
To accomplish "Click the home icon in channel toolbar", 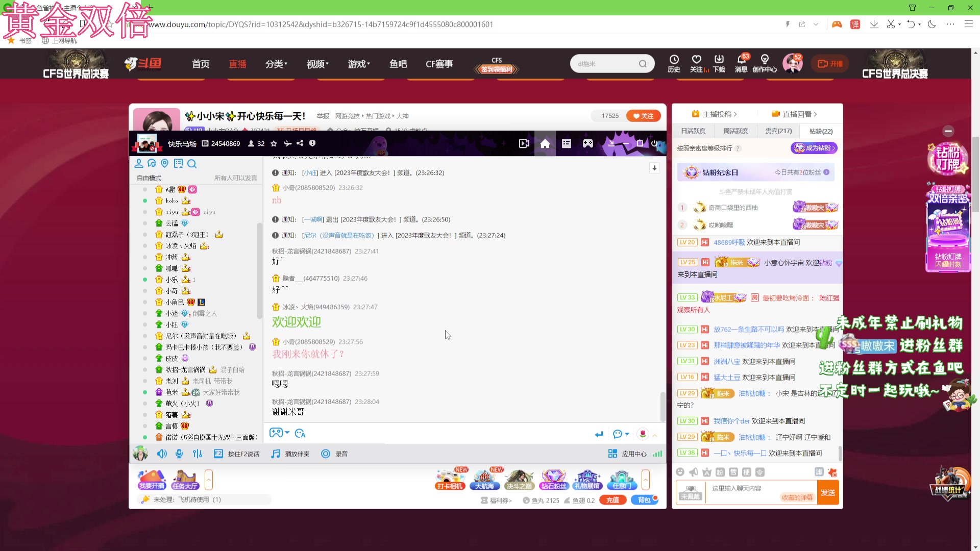I will [545, 144].
